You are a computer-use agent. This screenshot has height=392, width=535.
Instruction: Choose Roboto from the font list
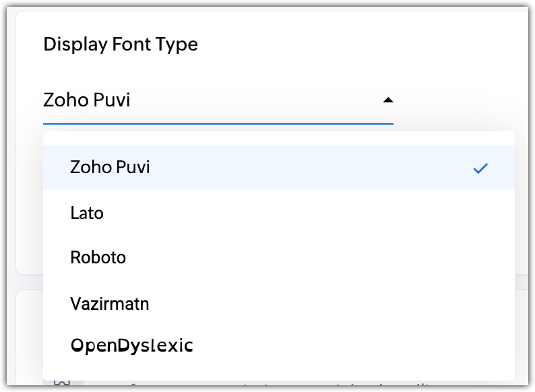point(98,257)
